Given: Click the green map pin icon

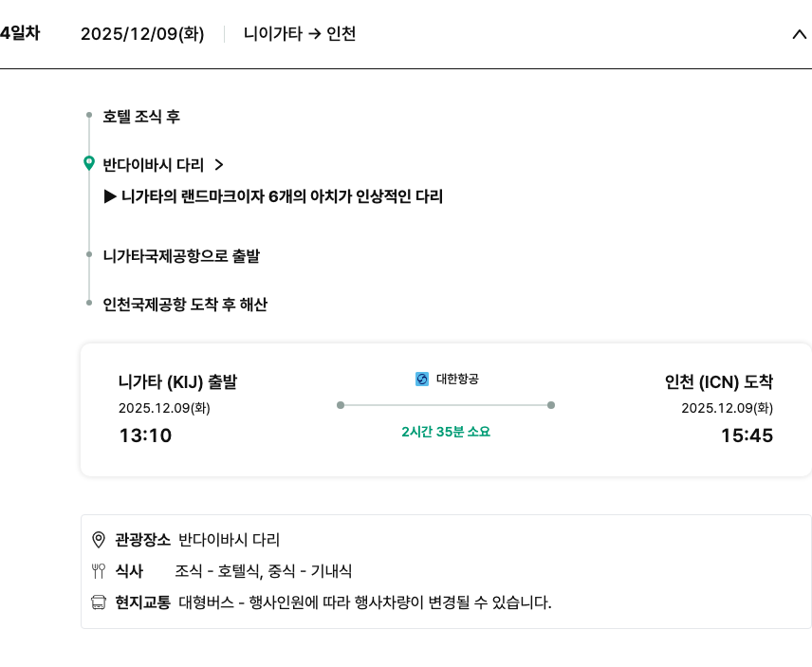Looking at the screenshot, I should coord(89,163).
